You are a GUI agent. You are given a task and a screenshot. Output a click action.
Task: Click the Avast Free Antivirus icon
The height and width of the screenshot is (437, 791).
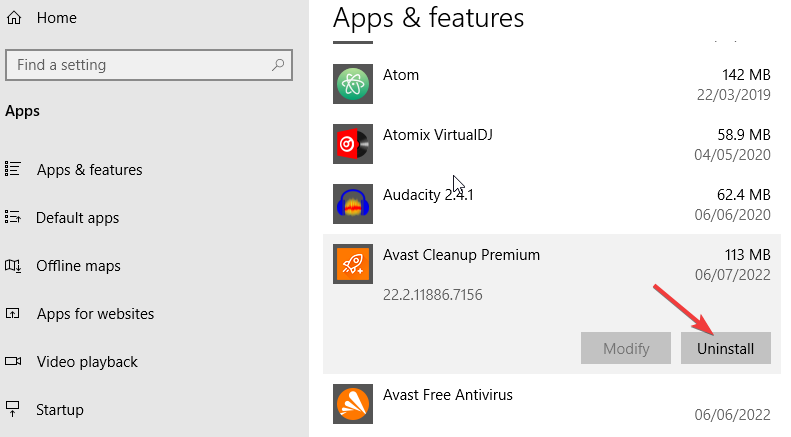click(352, 404)
